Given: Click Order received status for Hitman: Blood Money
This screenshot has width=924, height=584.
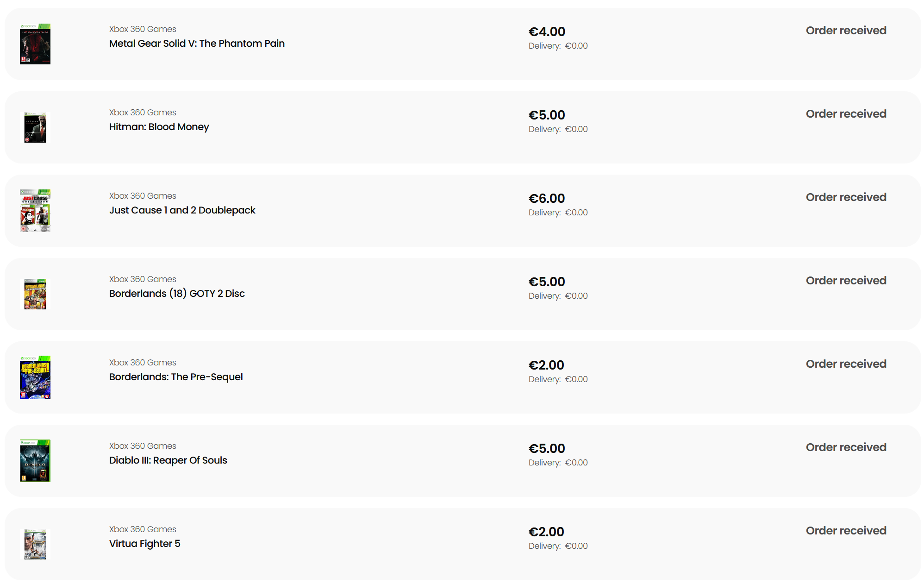Looking at the screenshot, I should [846, 114].
